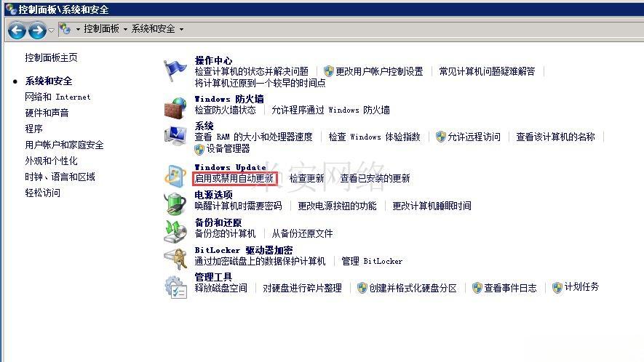Go back with the blue back arrow

[x=17, y=30]
